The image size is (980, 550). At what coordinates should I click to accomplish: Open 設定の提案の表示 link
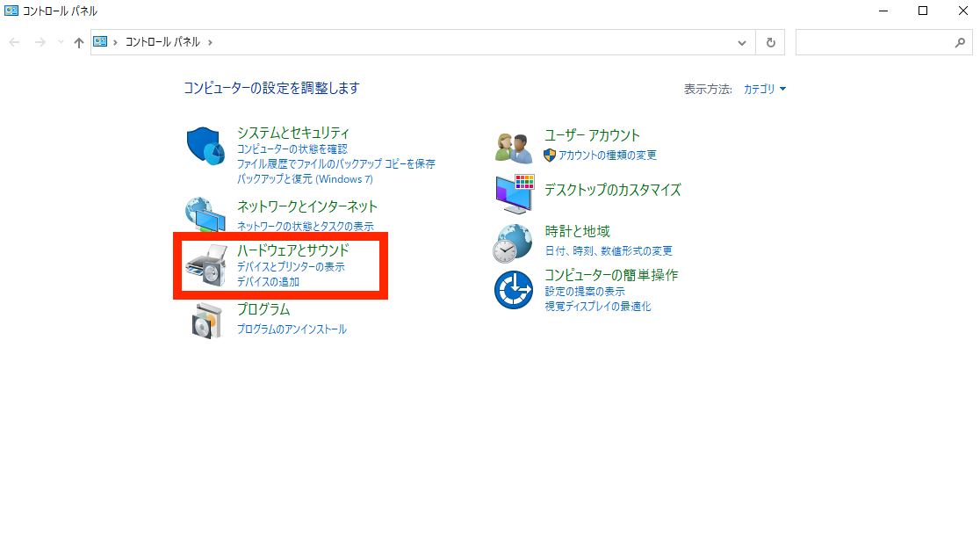585,291
